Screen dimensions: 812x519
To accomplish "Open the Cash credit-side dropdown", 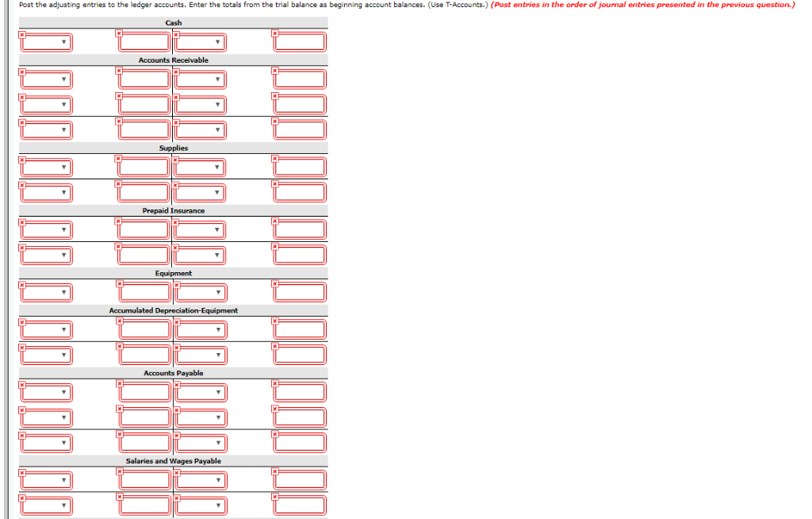I will pyautogui.click(x=201, y=42).
